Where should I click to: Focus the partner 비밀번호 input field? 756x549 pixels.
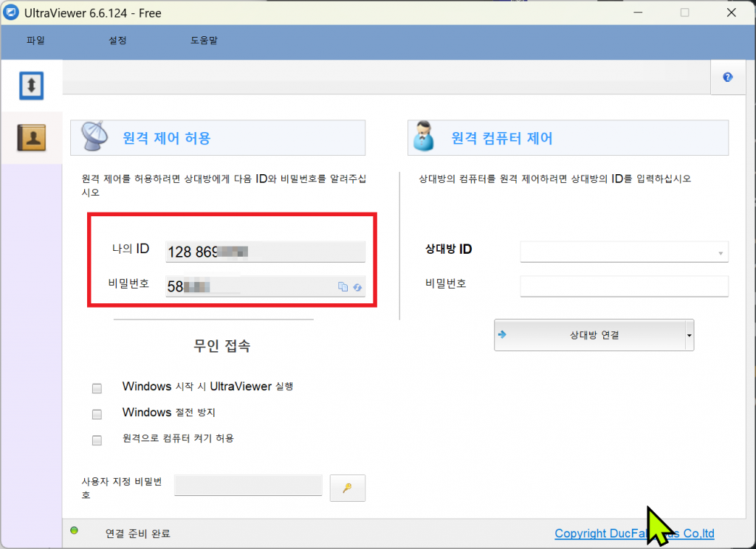point(624,286)
